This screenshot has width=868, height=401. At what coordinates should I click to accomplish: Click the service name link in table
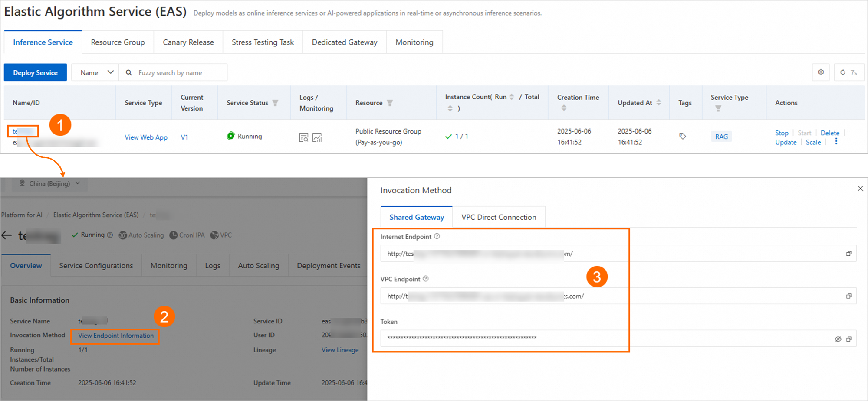pyautogui.click(x=23, y=131)
